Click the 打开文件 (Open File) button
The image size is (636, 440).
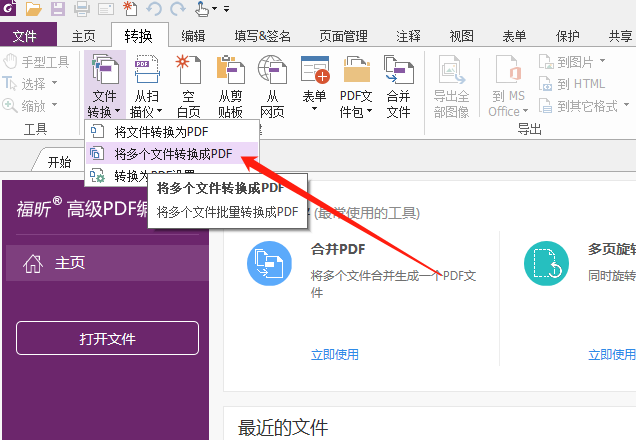click(x=107, y=339)
